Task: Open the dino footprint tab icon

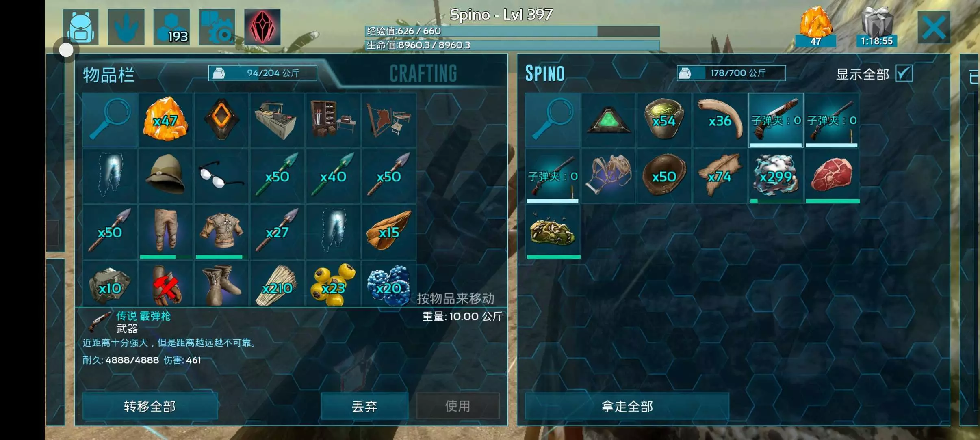Action: (x=126, y=27)
